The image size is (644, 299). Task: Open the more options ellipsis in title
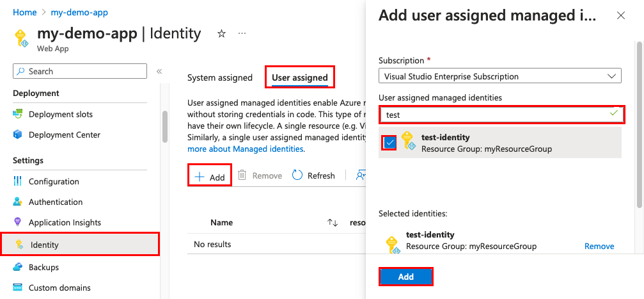pos(242,34)
